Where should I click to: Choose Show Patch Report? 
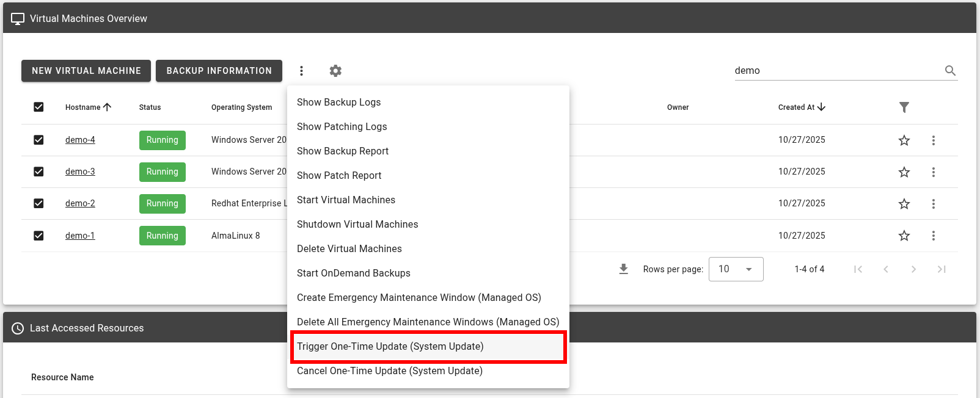pos(428,175)
